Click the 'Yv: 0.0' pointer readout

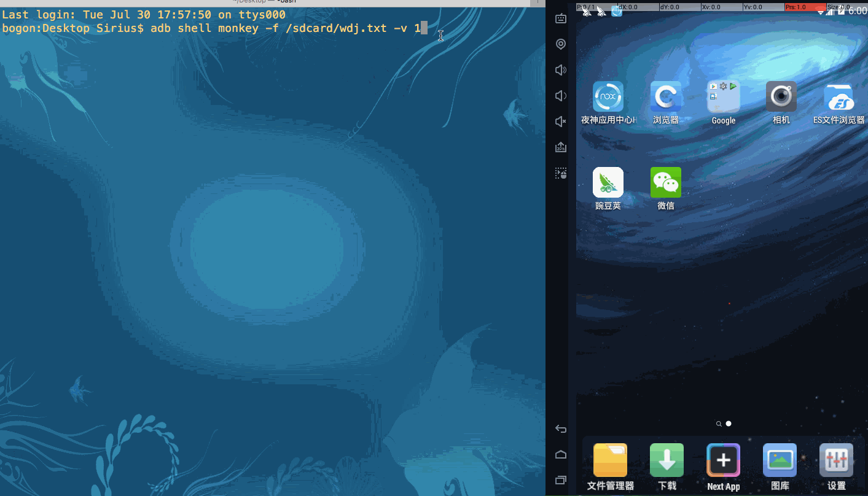click(x=763, y=7)
